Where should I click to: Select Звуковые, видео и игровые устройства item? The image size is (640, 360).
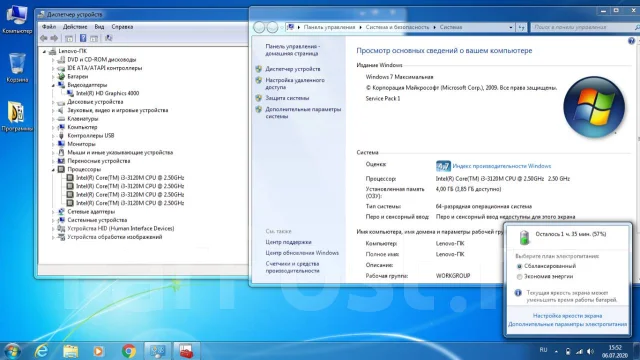tap(118, 110)
